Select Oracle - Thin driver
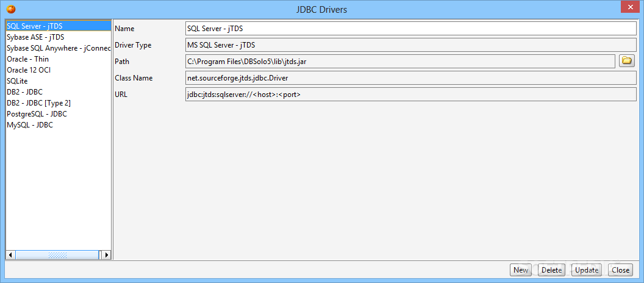 pos(59,59)
